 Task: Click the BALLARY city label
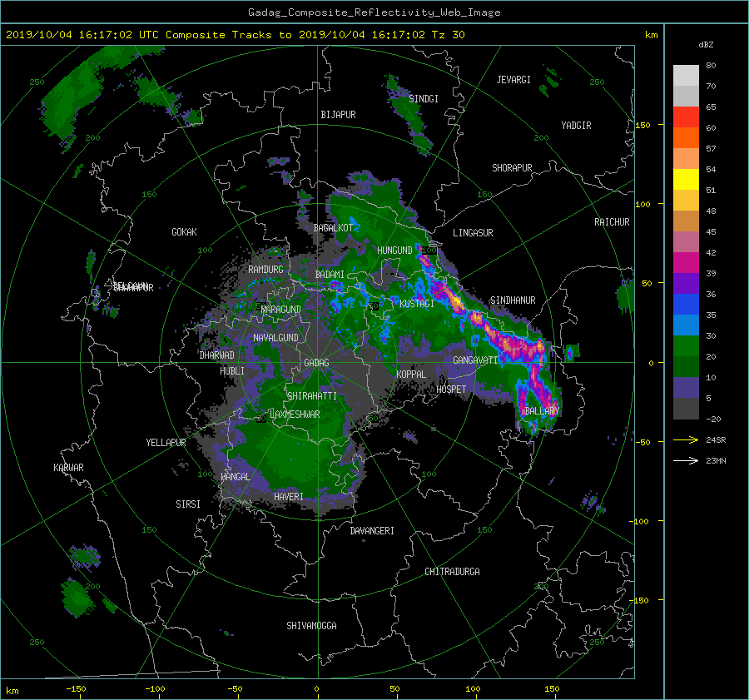542,411
